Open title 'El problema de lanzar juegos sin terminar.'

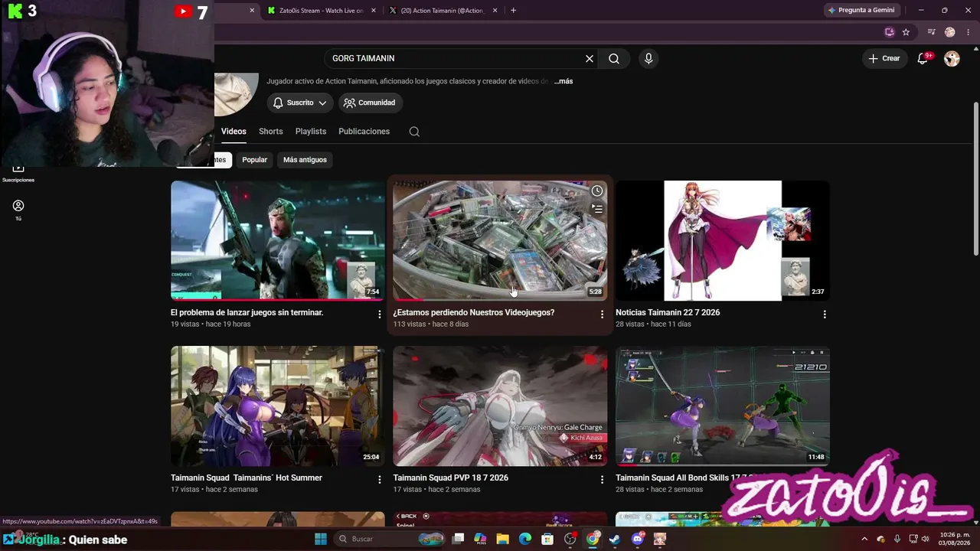(x=247, y=312)
